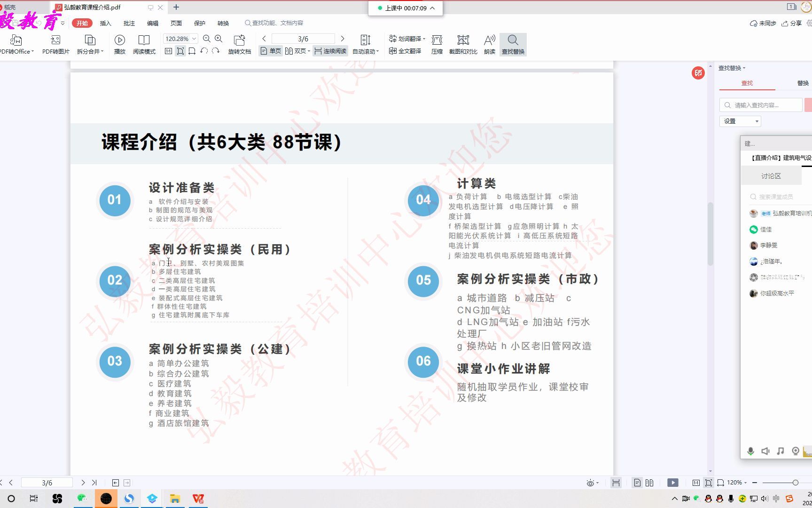
Task: Click zoom slider handle in status bar
Action: tap(795, 483)
